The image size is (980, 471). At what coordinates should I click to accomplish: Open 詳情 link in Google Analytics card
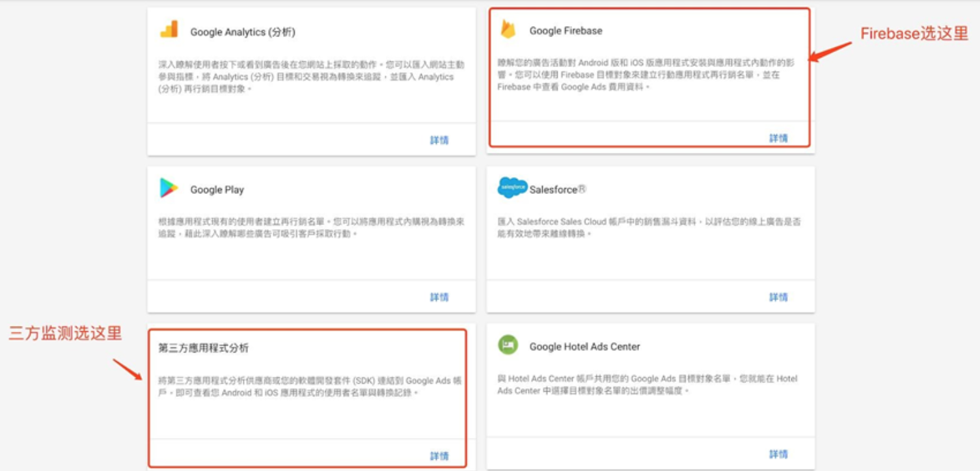coord(439,140)
